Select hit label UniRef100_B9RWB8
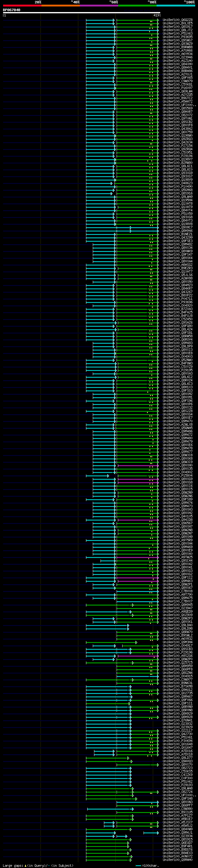 coord(178,47)
